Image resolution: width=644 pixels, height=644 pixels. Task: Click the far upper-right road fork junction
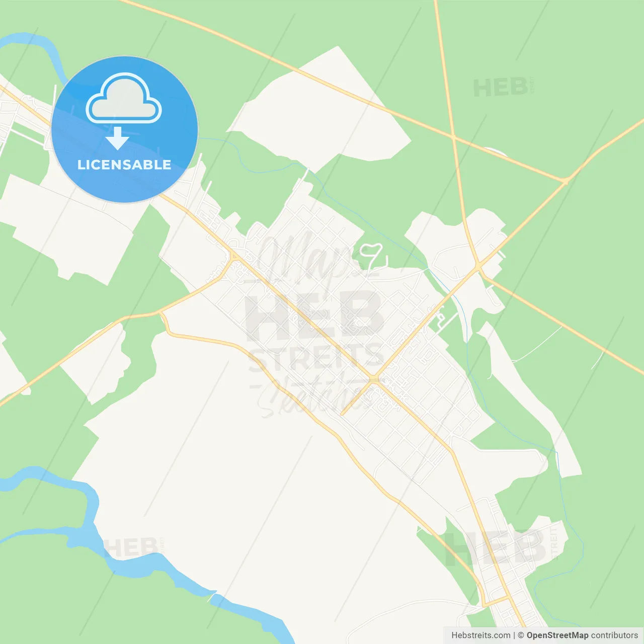pos(566,180)
